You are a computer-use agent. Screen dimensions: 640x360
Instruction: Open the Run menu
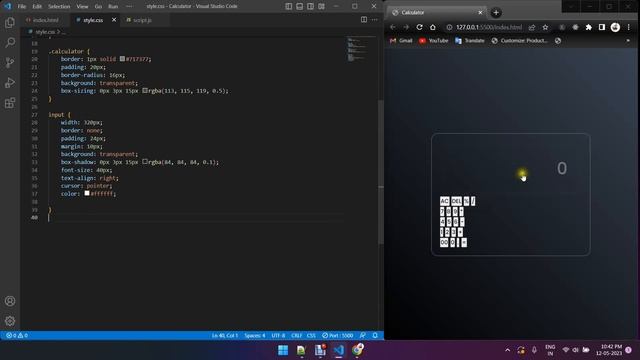coord(113,7)
